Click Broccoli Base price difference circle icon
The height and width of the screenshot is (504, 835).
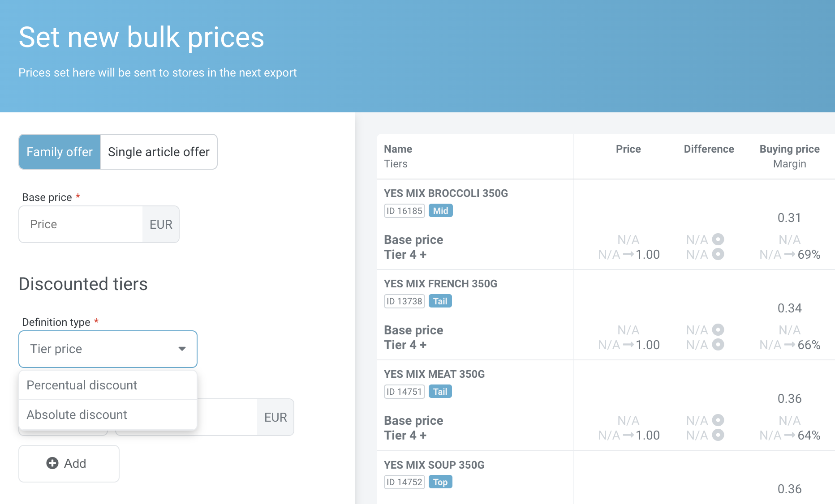(x=718, y=239)
